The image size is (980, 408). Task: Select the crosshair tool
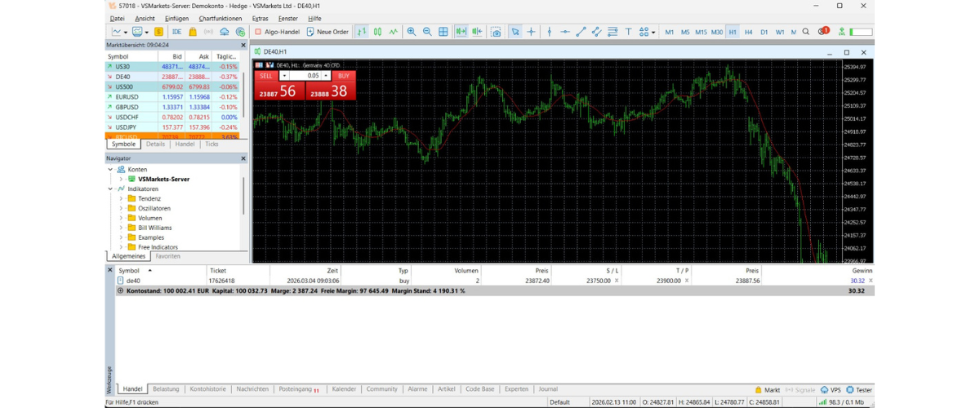pyautogui.click(x=531, y=32)
